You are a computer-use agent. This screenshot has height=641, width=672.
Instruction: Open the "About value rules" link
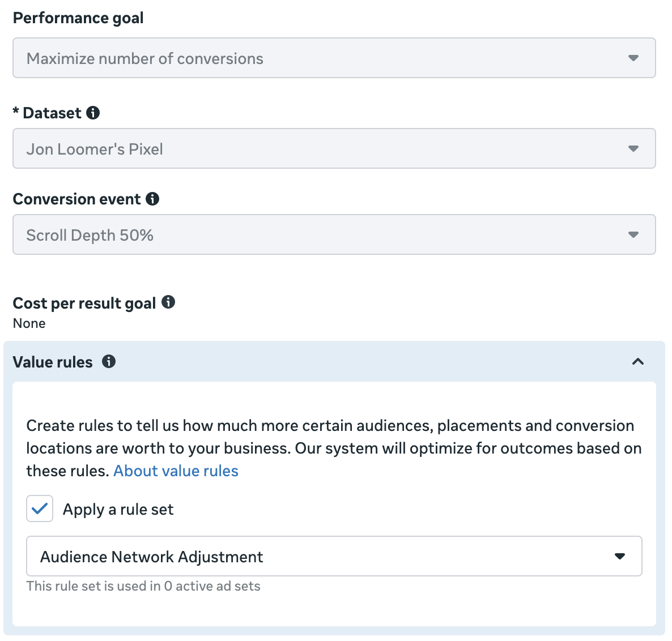pyautogui.click(x=176, y=471)
